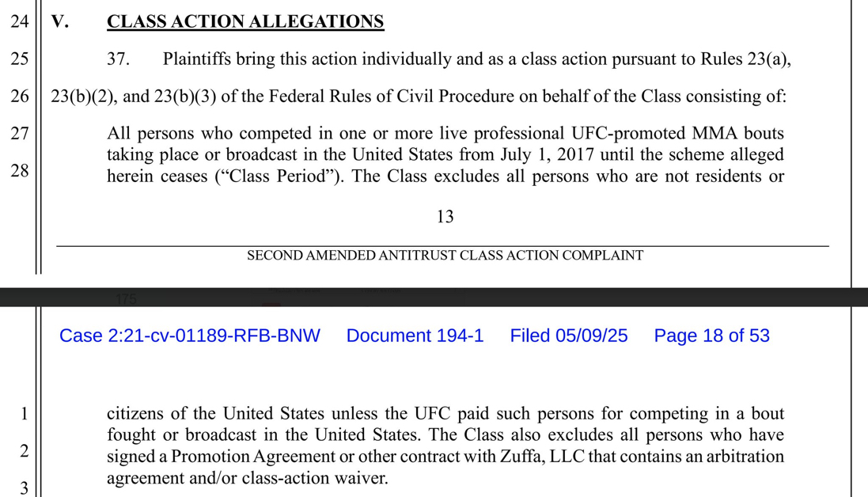This screenshot has width=868, height=497.
Task: Click line number 25 in the margin
Action: (x=20, y=59)
